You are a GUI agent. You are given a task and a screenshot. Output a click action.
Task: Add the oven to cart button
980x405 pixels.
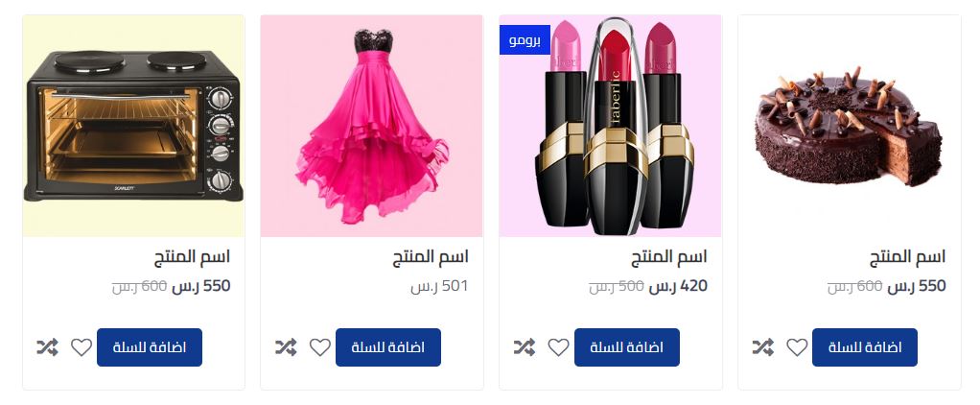tap(150, 347)
